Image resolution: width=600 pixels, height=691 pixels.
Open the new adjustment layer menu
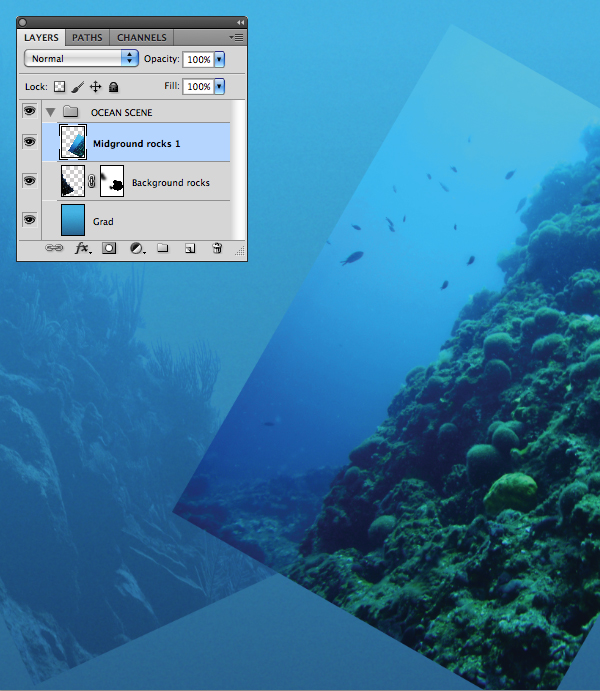point(137,249)
